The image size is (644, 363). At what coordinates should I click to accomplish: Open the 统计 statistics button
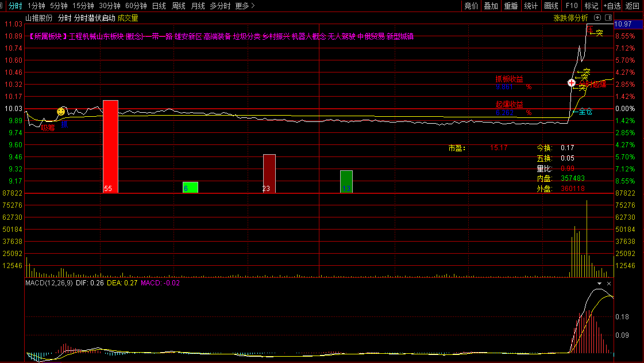click(531, 6)
